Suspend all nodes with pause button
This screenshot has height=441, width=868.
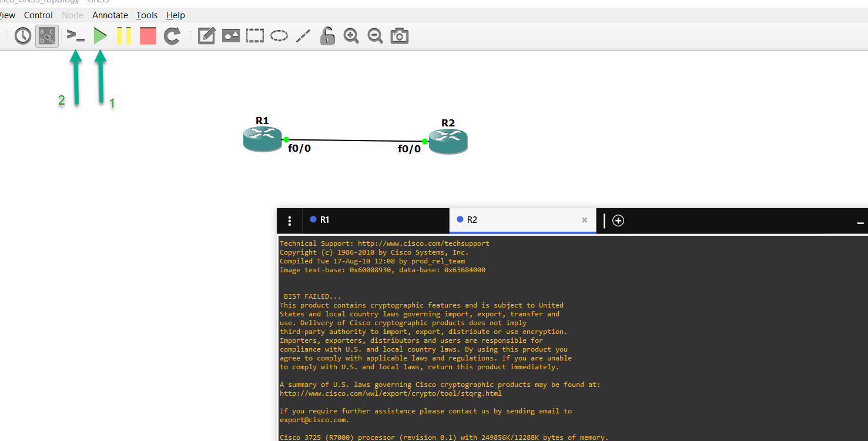[124, 36]
